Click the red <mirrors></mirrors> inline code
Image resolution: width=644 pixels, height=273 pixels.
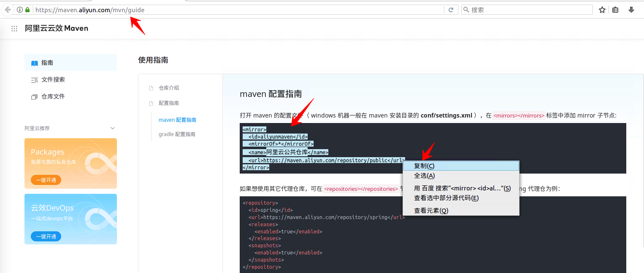tap(519, 115)
